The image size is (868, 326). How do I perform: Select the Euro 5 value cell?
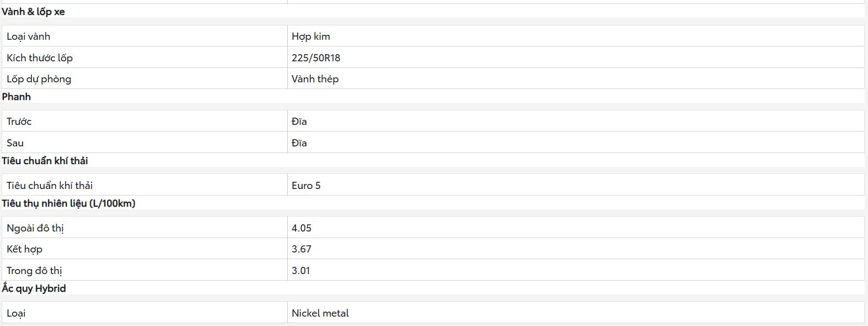point(575,185)
